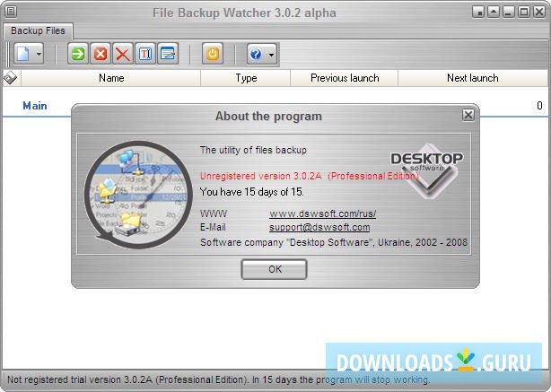
Task: Minimize the File Backup Watcher window
Action: click(509, 12)
